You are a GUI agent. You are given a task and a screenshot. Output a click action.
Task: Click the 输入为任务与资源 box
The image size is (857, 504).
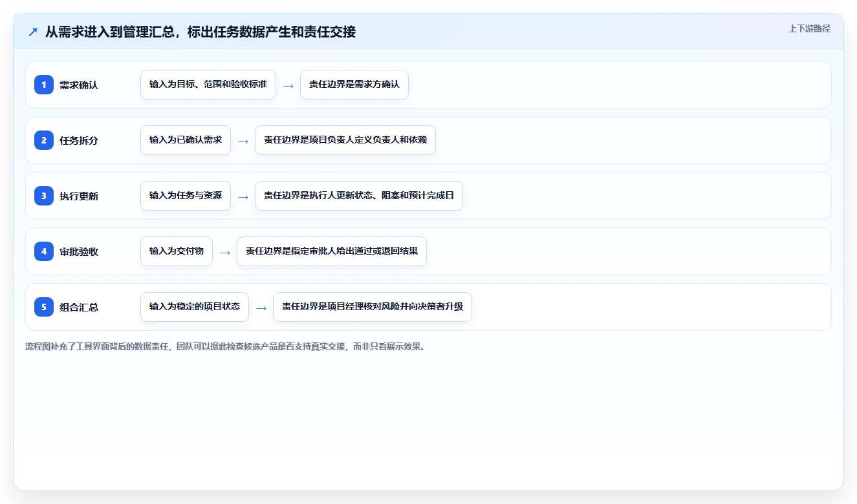pos(186,196)
